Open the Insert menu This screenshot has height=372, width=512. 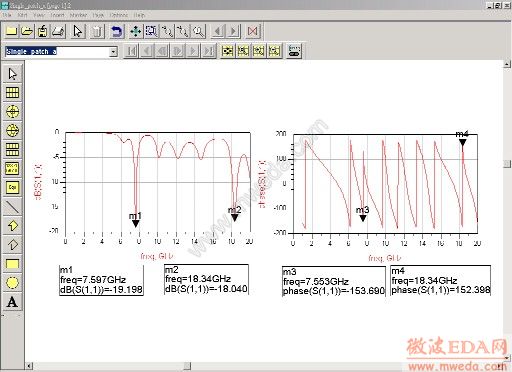tap(57, 15)
